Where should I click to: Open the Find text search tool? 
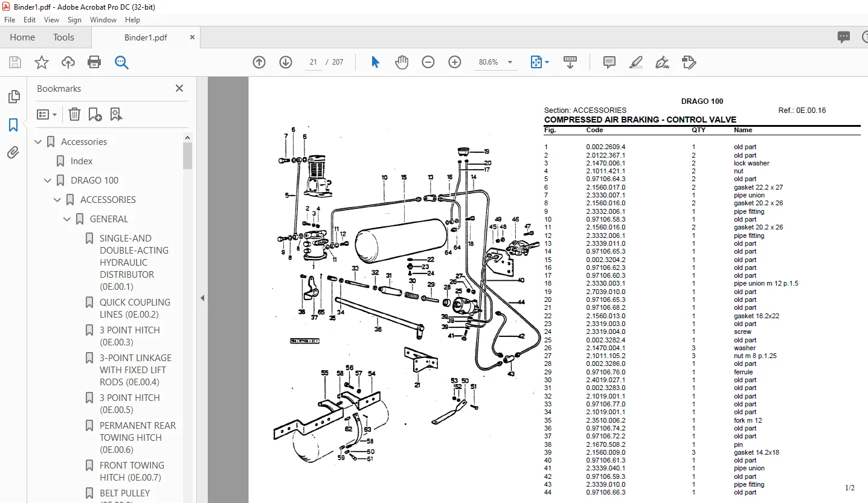[x=121, y=62]
